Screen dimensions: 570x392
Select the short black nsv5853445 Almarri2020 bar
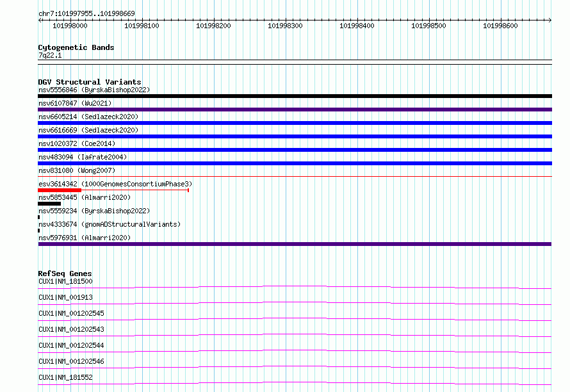click(49, 204)
